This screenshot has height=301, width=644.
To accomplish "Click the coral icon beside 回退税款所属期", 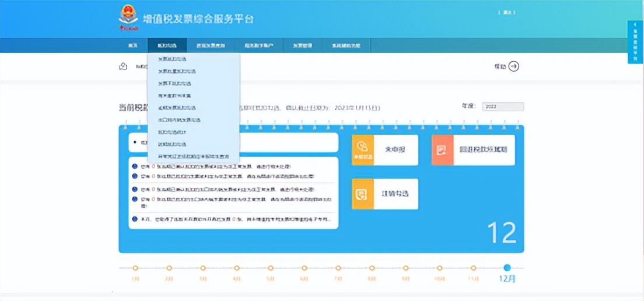I will pos(442,150).
